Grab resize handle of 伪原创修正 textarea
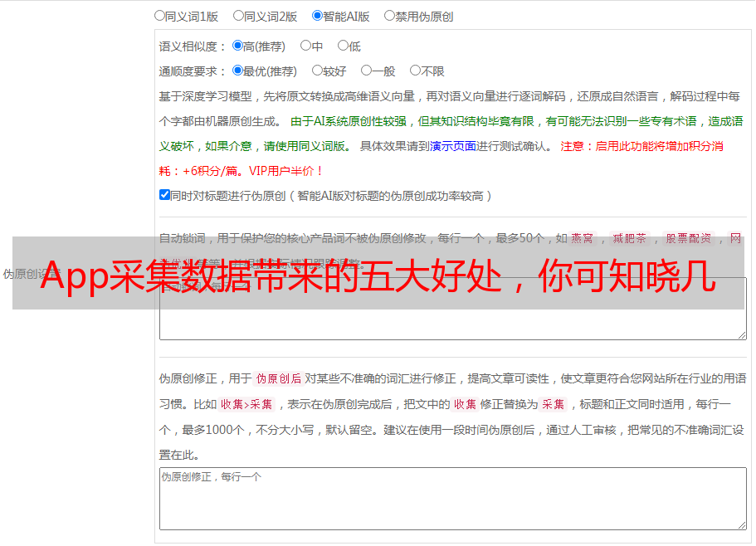Image resolution: width=756 pixels, height=546 pixels. [742, 524]
